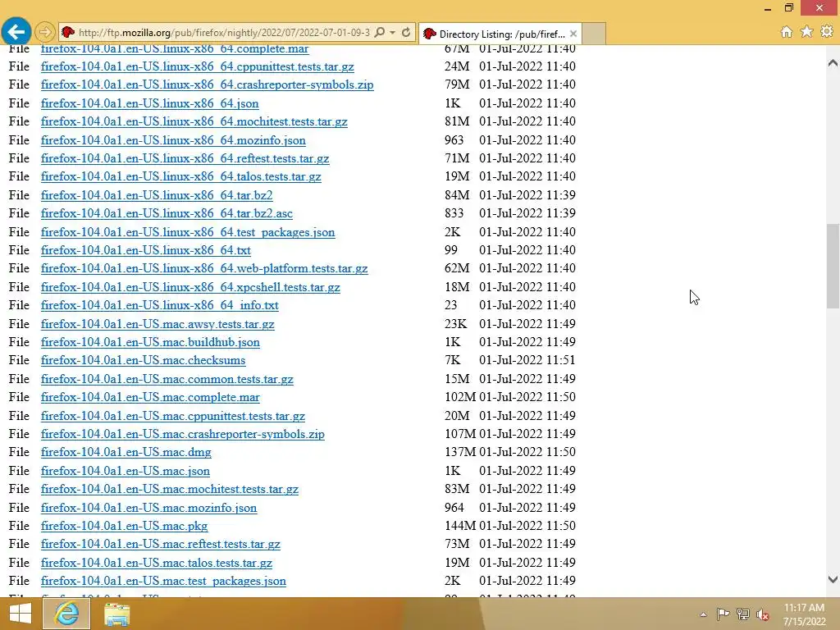
Task: Open linux-x86_64.crashreporter-symbols.zip link
Action: click(207, 84)
